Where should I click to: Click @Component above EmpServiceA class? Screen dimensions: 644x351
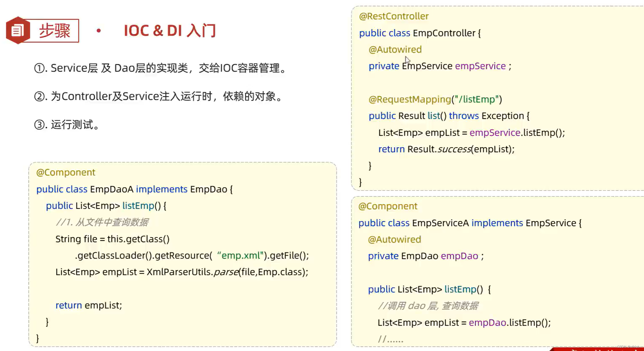388,206
